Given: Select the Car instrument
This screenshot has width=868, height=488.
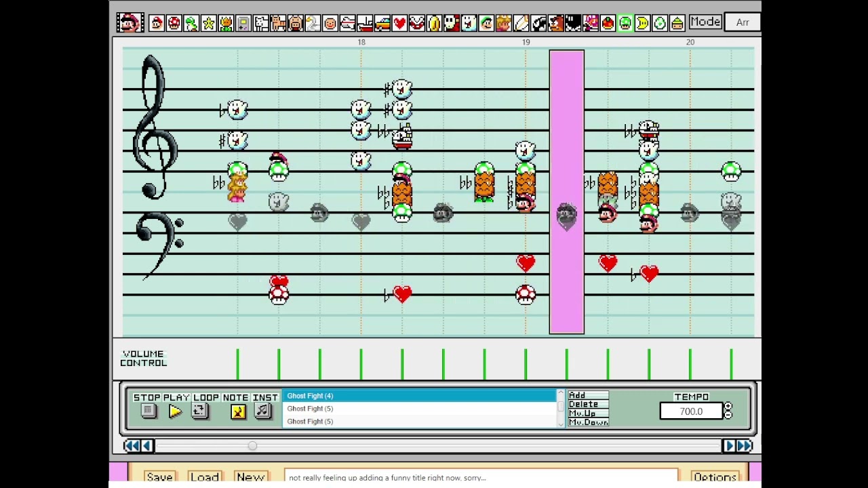Looking at the screenshot, I should [x=382, y=24].
